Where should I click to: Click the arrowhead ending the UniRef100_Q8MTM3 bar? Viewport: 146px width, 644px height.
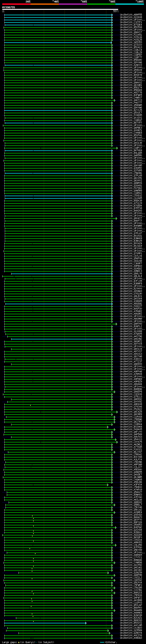point(116,324)
